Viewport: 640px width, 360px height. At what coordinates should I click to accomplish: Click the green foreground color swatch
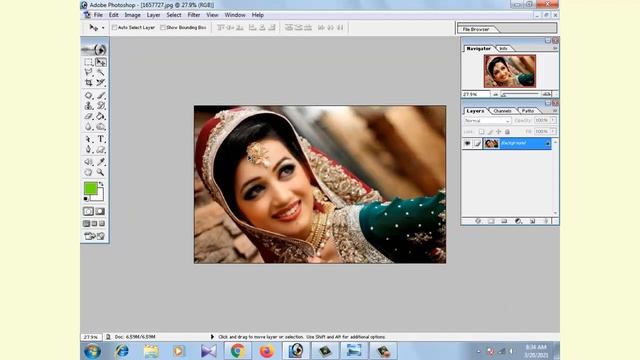[x=91, y=188]
